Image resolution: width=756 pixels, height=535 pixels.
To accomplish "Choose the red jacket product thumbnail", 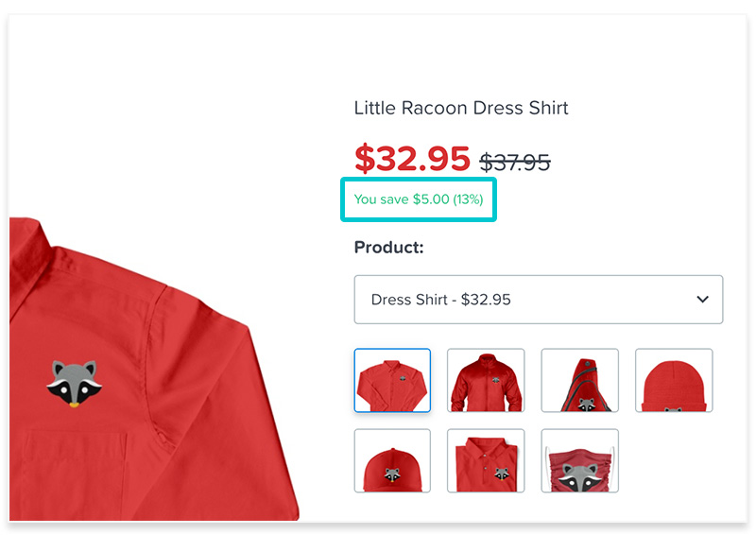I will pyautogui.click(x=486, y=380).
